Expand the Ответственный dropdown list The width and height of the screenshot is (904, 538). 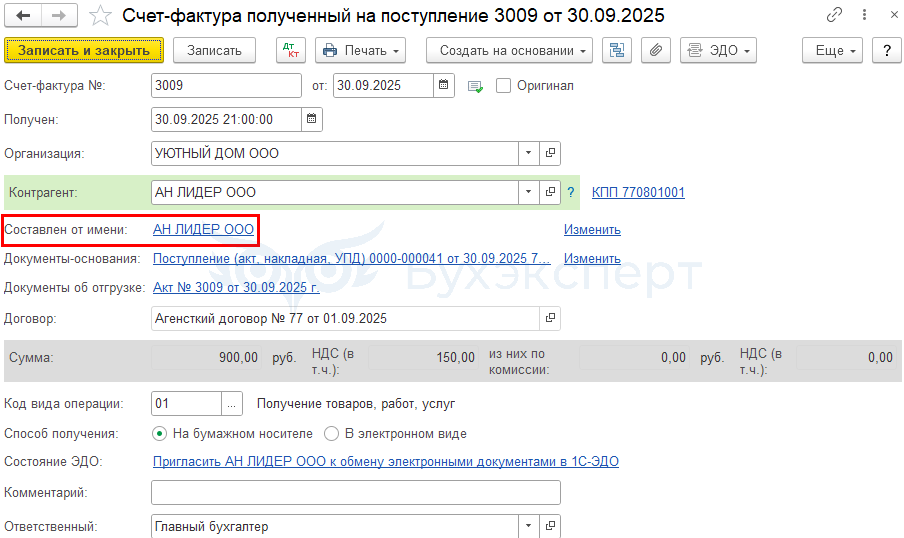(x=528, y=526)
